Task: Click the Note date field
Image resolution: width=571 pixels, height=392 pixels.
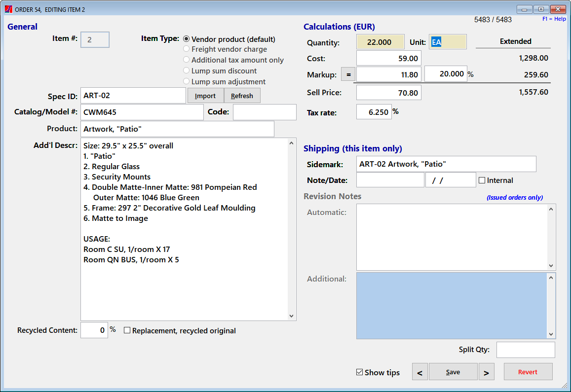Action: coord(451,180)
